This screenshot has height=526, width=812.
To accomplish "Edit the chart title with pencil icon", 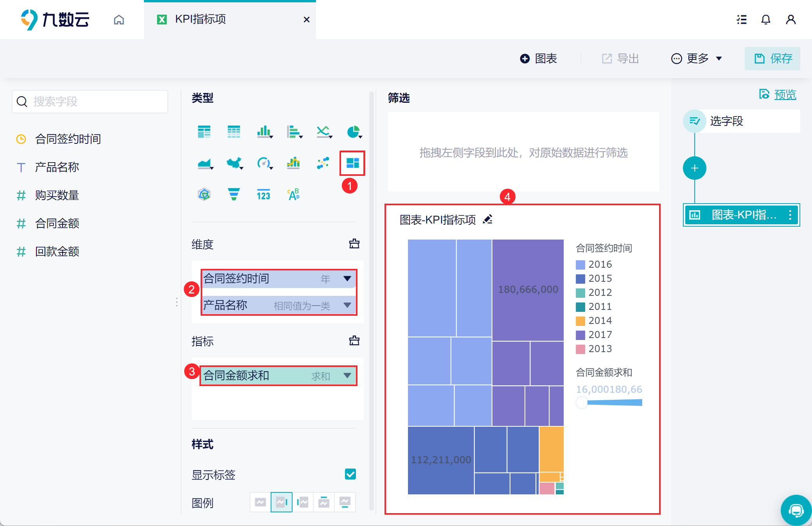I will pos(488,219).
